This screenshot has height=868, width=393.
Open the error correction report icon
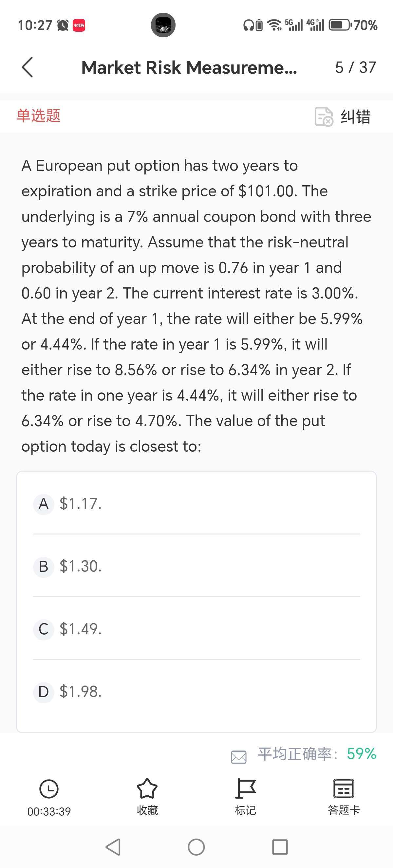[x=324, y=117]
